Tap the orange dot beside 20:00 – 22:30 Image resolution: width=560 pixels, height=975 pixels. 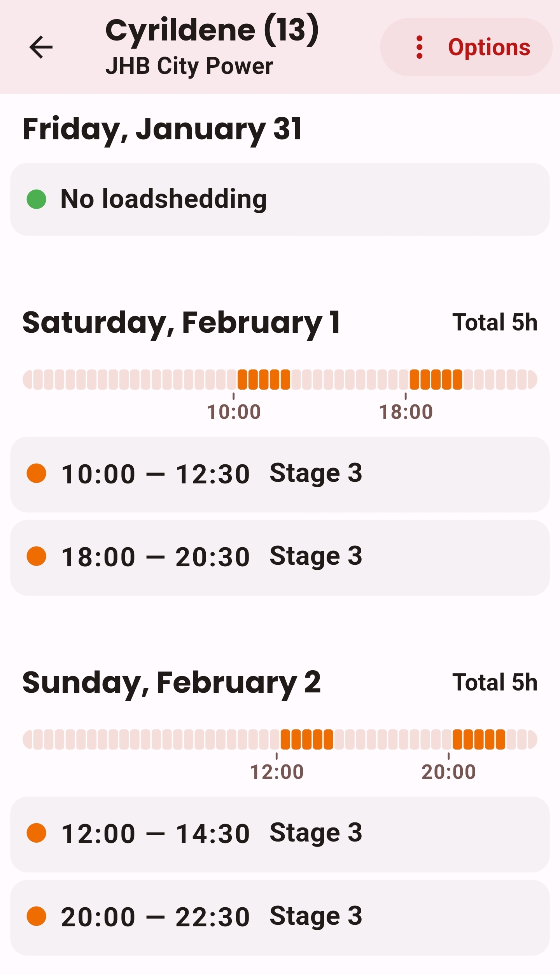tap(37, 916)
